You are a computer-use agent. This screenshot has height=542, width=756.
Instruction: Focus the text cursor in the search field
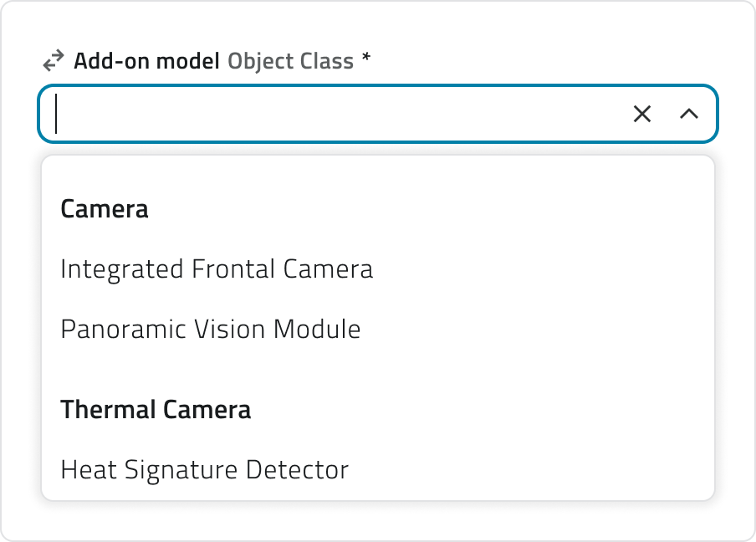(x=335, y=113)
